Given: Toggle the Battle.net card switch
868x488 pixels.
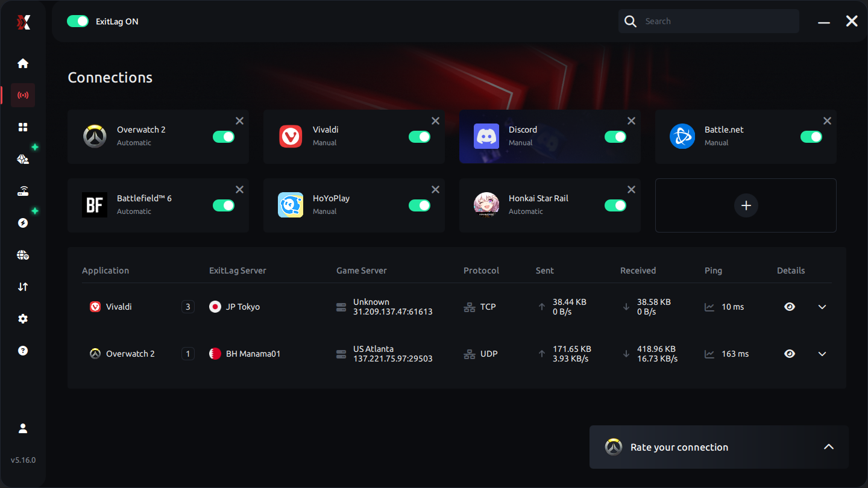Looking at the screenshot, I should tap(811, 137).
